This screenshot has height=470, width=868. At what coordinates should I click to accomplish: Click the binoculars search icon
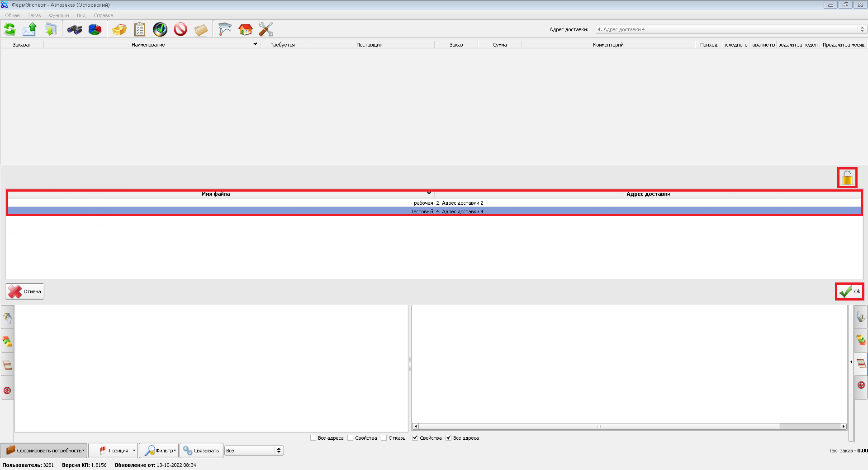point(75,30)
